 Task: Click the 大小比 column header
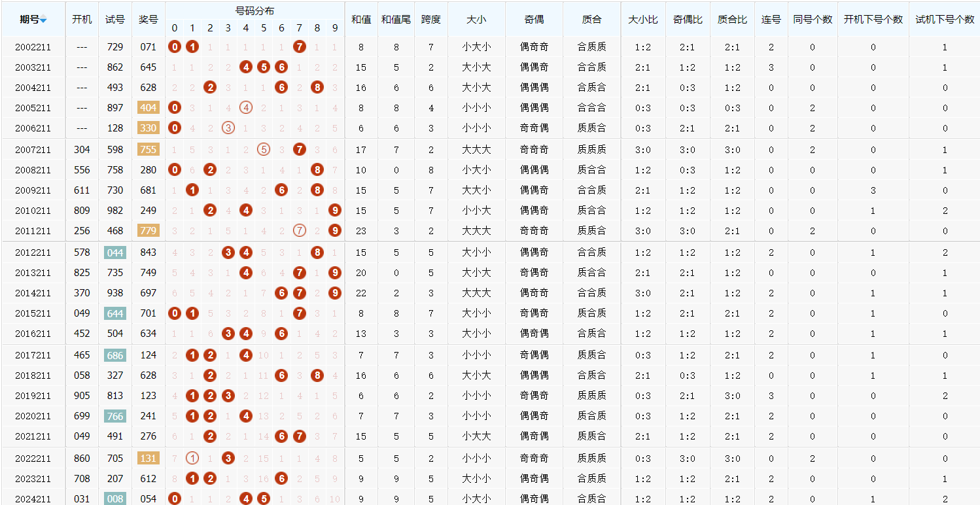pyautogui.click(x=642, y=19)
